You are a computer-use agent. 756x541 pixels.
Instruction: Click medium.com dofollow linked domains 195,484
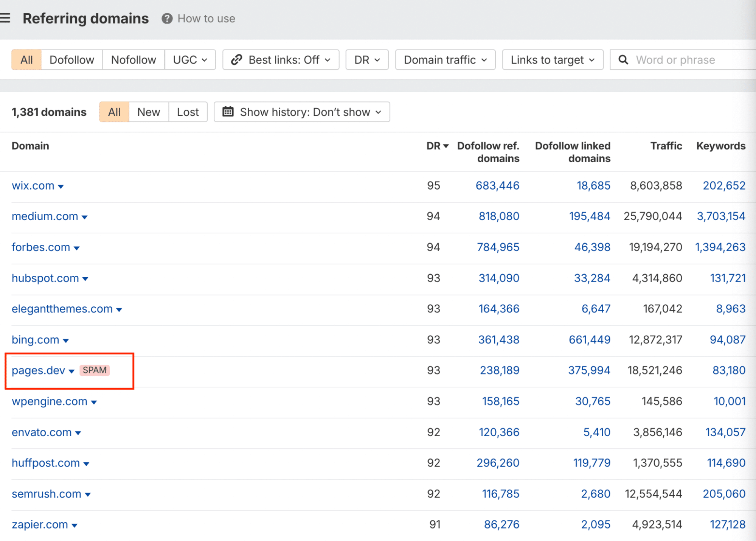tap(590, 216)
